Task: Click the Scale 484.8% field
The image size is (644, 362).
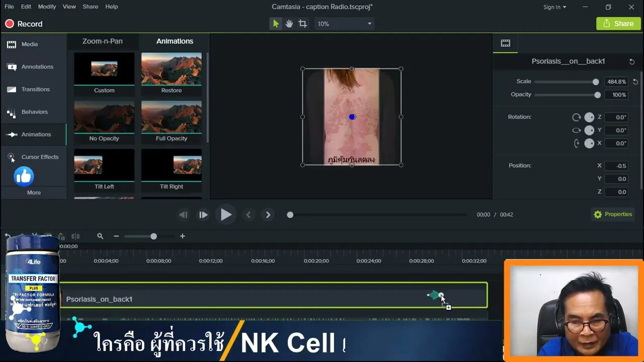Action: click(x=616, y=81)
